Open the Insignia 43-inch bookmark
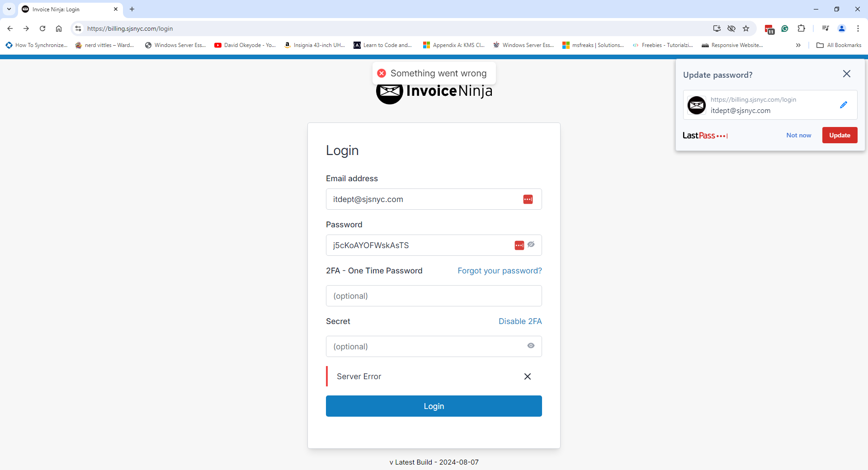Viewport: 868px width, 470px height. pos(315,45)
